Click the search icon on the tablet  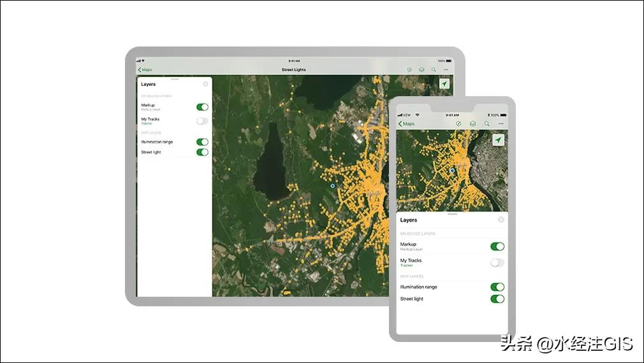(x=434, y=69)
